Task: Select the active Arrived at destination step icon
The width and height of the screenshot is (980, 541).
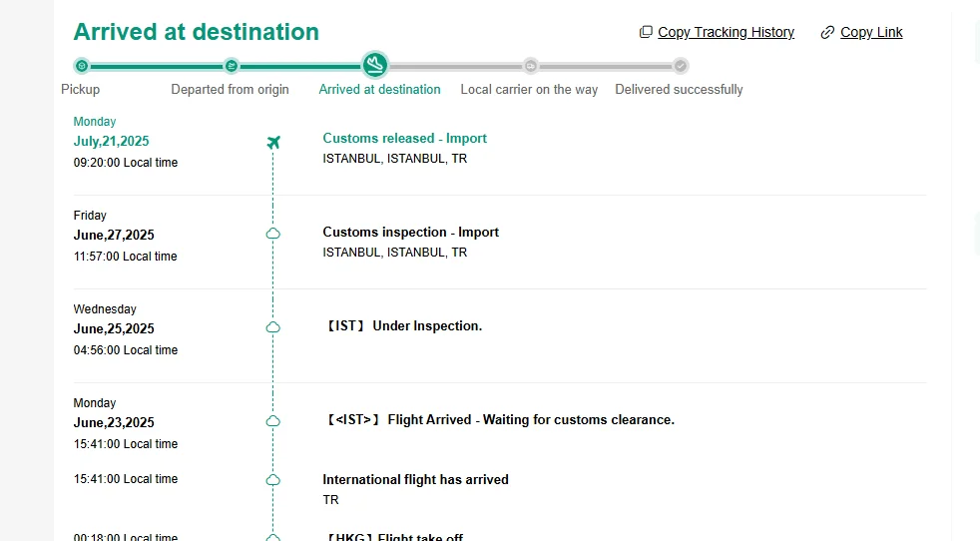Action: (x=375, y=65)
